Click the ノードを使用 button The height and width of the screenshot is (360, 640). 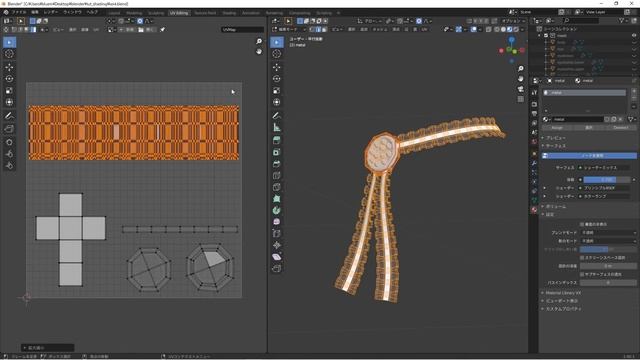click(x=589, y=156)
